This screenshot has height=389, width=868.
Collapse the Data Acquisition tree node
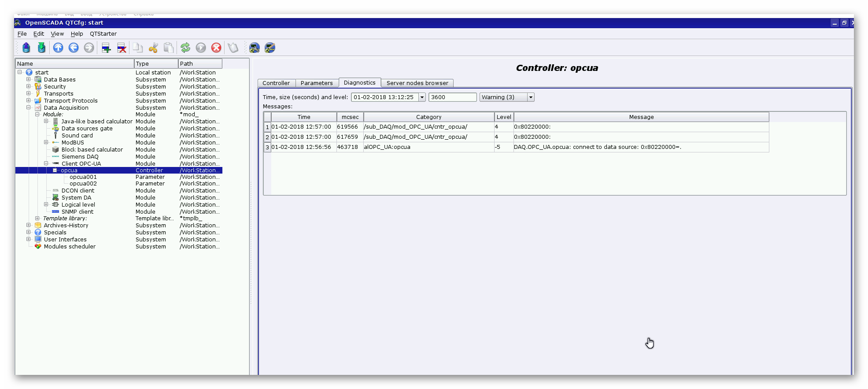tap(29, 107)
